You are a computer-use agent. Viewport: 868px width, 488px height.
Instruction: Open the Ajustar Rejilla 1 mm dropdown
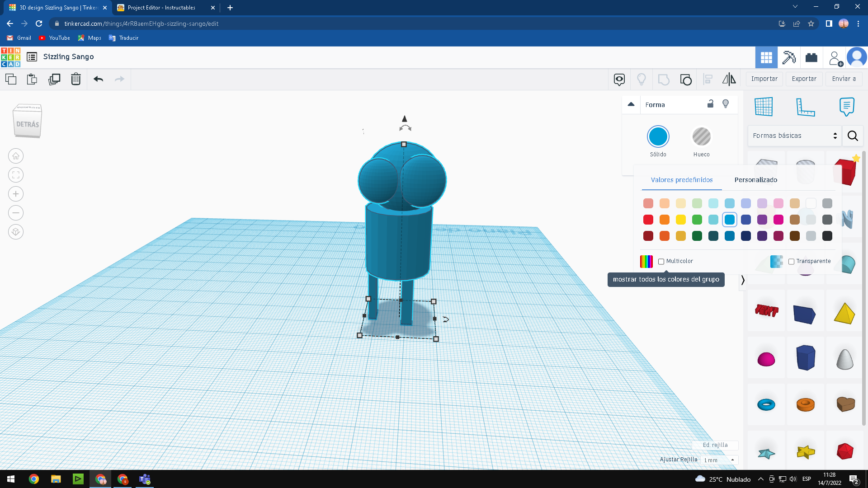pyautogui.click(x=719, y=460)
